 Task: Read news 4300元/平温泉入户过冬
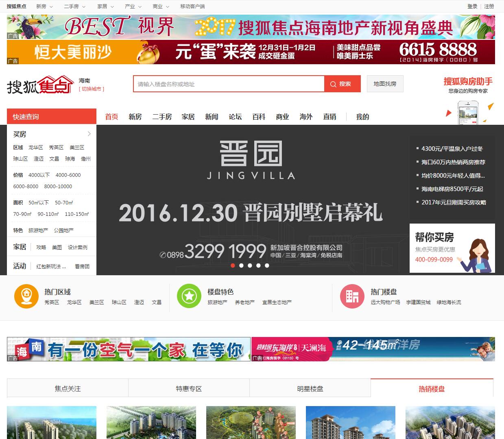[x=452, y=148]
